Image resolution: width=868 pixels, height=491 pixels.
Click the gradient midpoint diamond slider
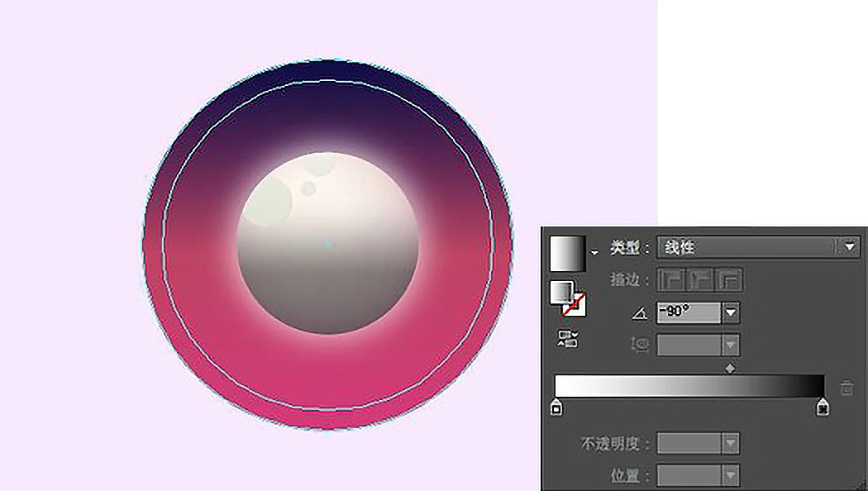(x=730, y=367)
